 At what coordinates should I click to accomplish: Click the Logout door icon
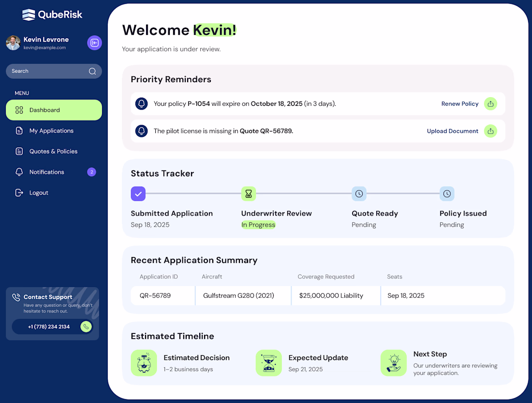(19, 192)
